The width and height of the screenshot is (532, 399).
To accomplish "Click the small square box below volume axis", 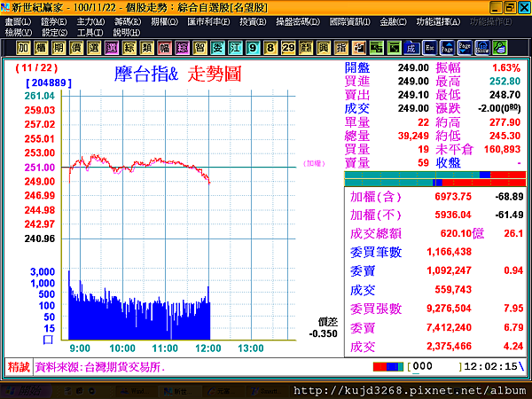I will (48, 340).
